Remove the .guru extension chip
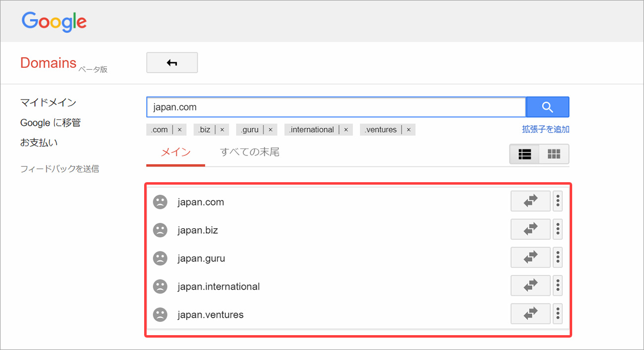This screenshot has height=350, width=644. [270, 130]
